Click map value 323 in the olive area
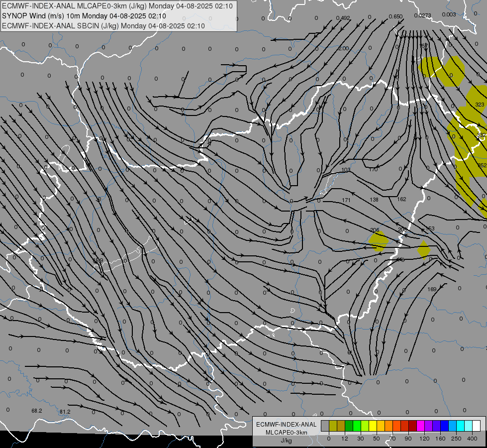The image size is (487, 448). 480,105
